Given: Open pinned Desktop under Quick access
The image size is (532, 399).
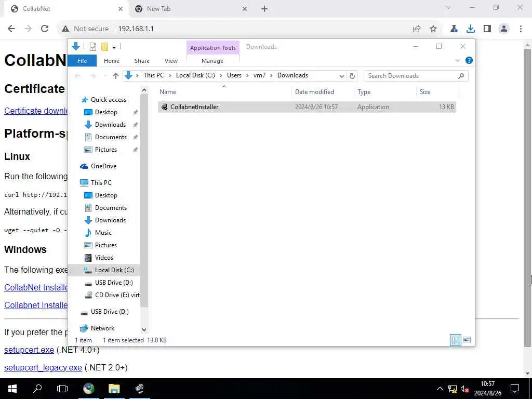Looking at the screenshot, I should point(106,112).
